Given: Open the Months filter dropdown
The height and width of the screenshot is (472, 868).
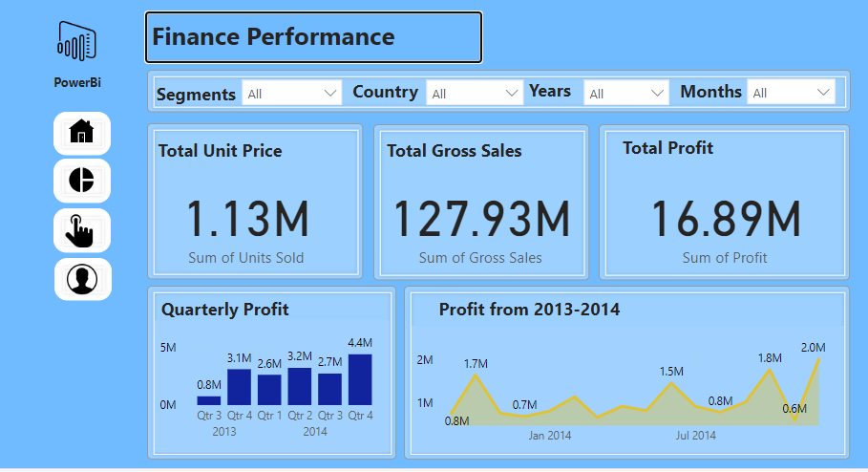Looking at the screenshot, I should point(792,93).
